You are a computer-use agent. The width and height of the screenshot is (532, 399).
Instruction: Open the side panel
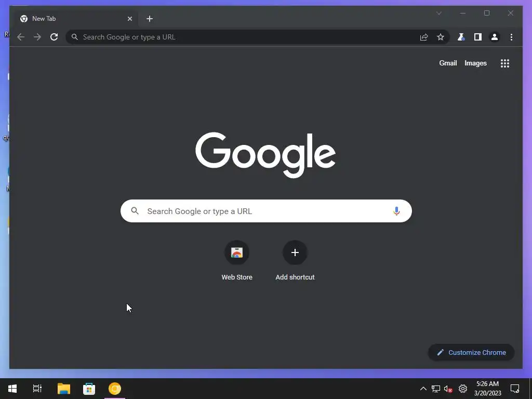tap(478, 37)
